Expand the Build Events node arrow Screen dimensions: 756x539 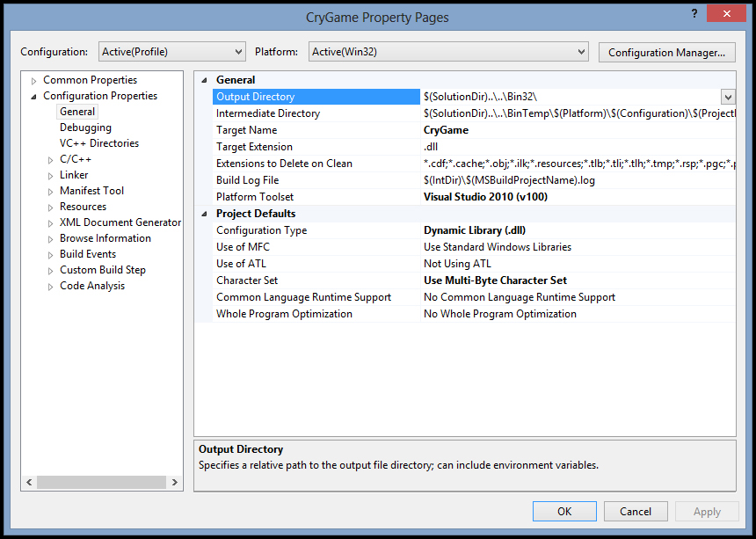tap(51, 255)
